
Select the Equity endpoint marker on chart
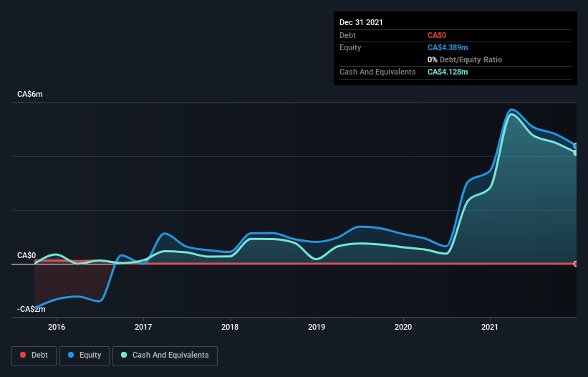click(576, 146)
